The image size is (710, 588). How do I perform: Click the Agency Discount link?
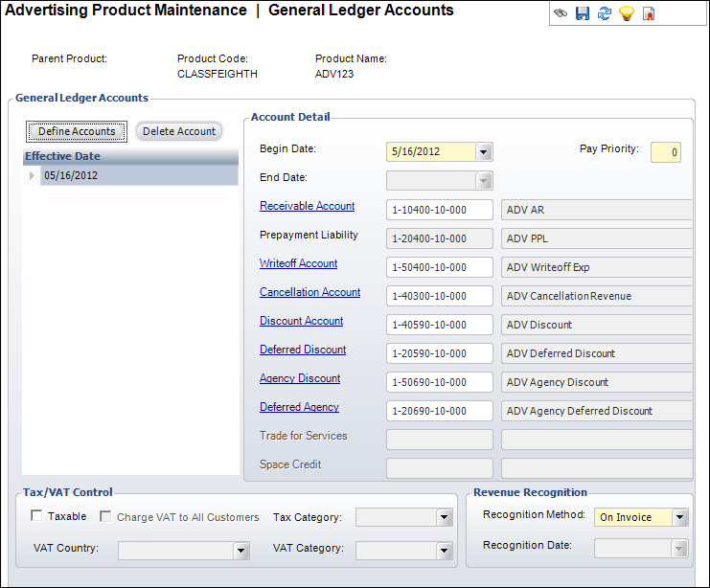[300, 378]
